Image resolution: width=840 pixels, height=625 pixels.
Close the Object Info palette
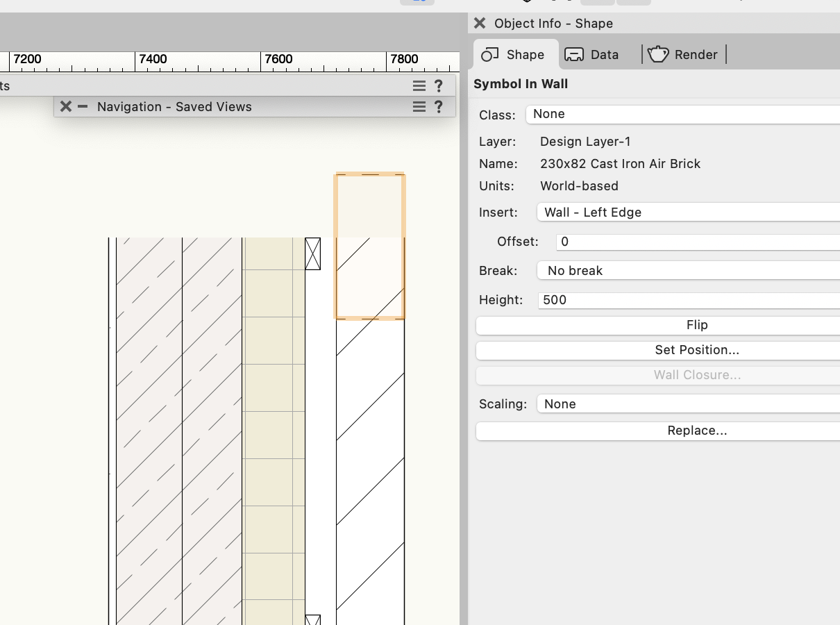480,24
